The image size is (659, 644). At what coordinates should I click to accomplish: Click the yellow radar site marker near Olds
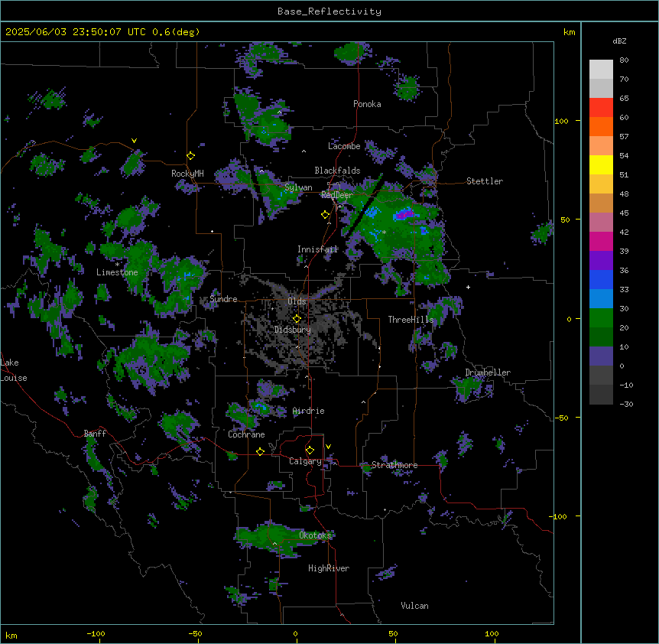pyautogui.click(x=297, y=319)
